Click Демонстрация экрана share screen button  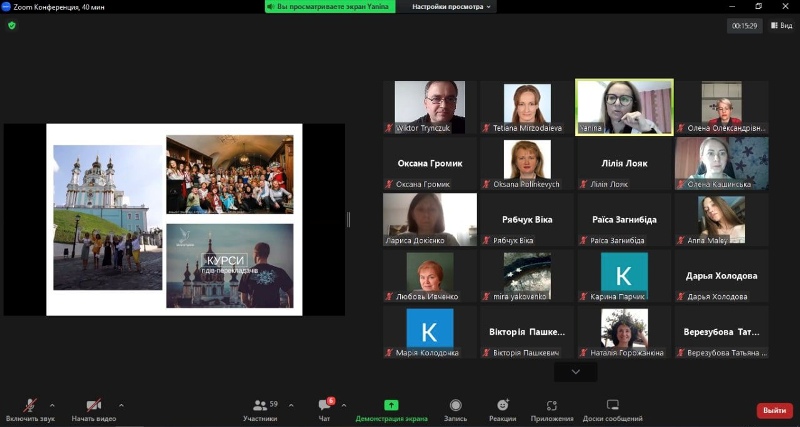[x=391, y=410]
